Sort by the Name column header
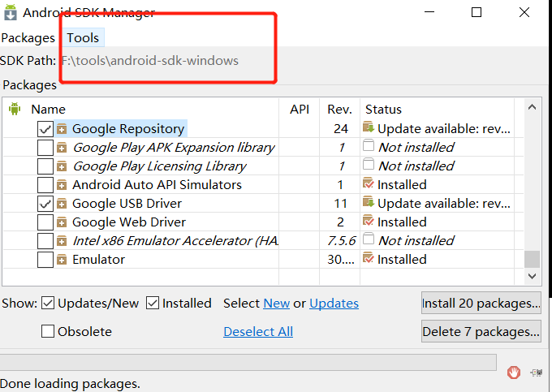Screen dimensions: 552x392 (x=48, y=109)
